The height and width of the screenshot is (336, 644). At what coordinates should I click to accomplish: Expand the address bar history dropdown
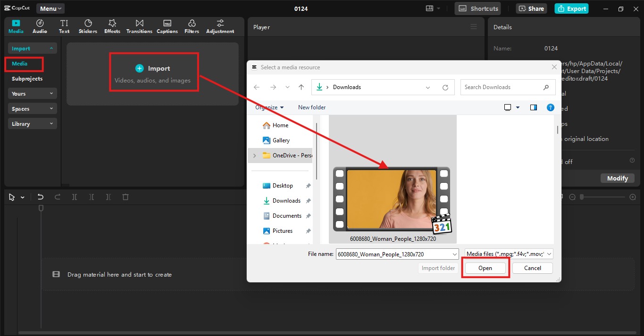(x=428, y=87)
